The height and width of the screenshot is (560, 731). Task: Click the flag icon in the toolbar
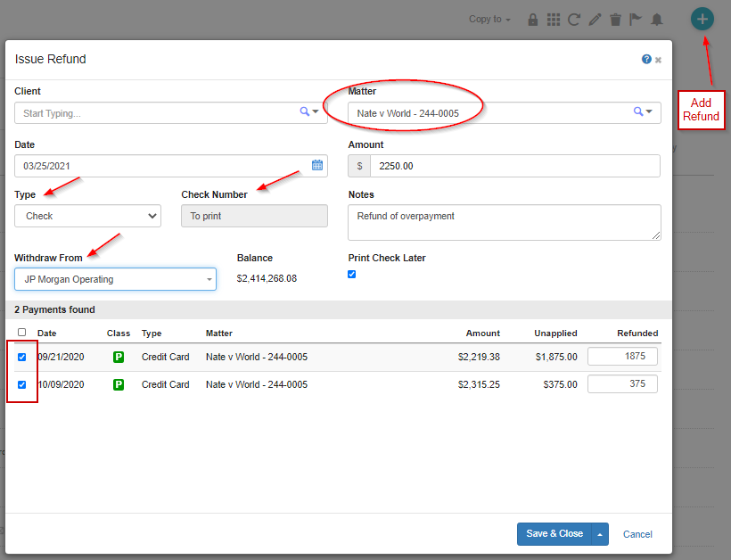click(637, 19)
